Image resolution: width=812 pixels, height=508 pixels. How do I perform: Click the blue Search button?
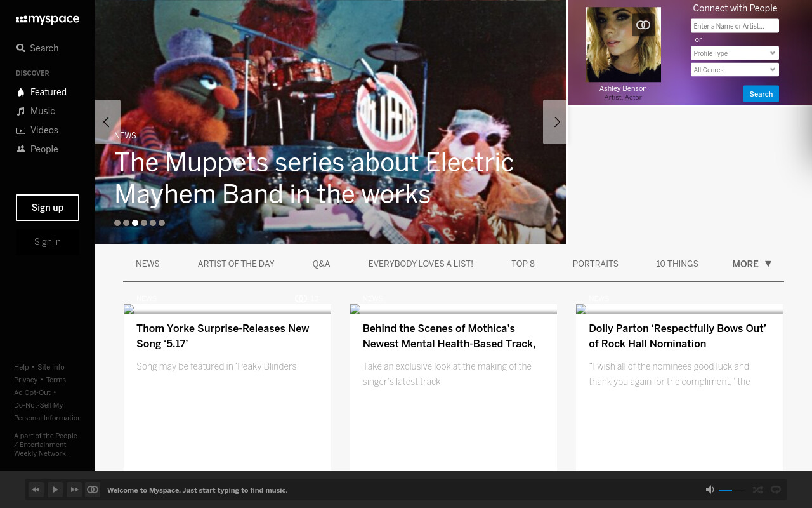coord(761,94)
